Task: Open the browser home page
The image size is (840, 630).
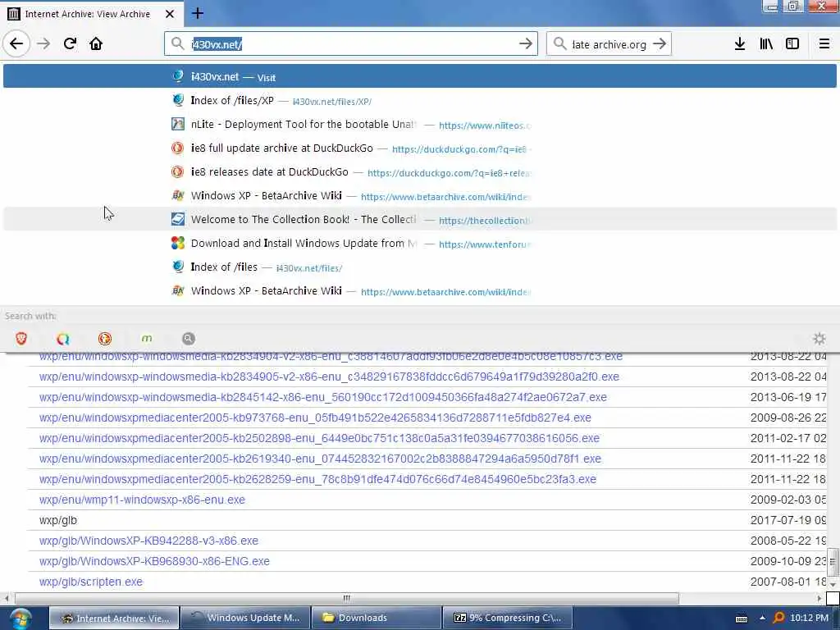Action: [x=96, y=43]
